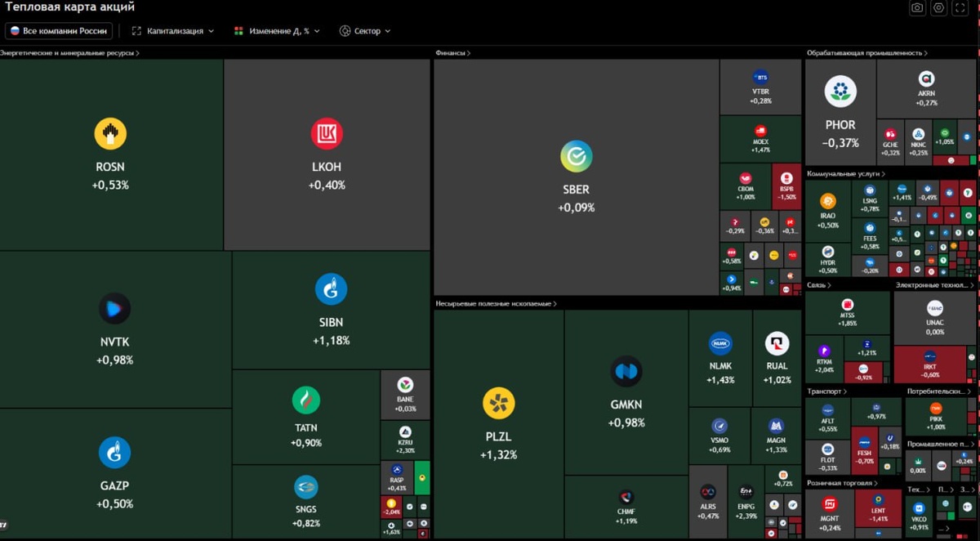Click the Lukoil LKOH logo icon
The height and width of the screenshot is (541, 980).
(327, 134)
